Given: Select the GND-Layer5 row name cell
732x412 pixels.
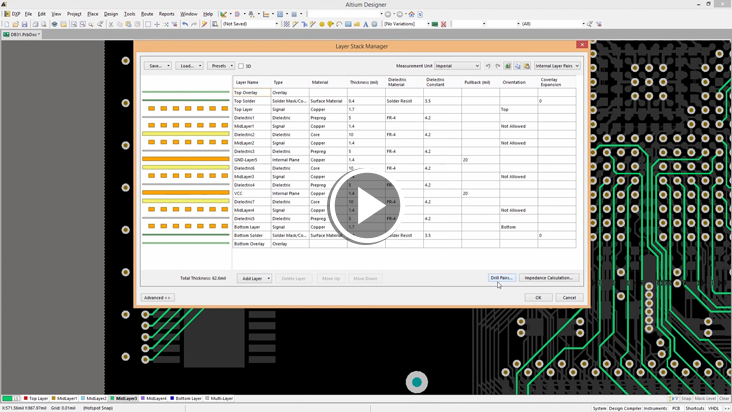Looking at the screenshot, I should pyautogui.click(x=246, y=160).
